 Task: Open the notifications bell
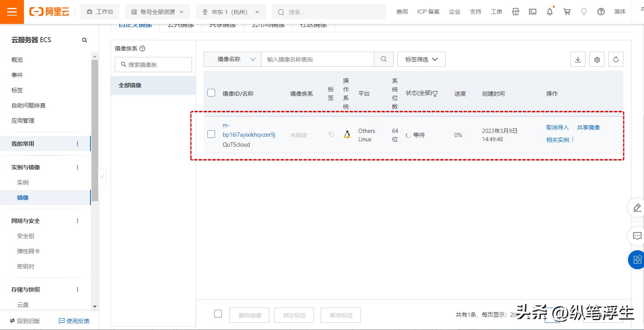tap(550, 12)
